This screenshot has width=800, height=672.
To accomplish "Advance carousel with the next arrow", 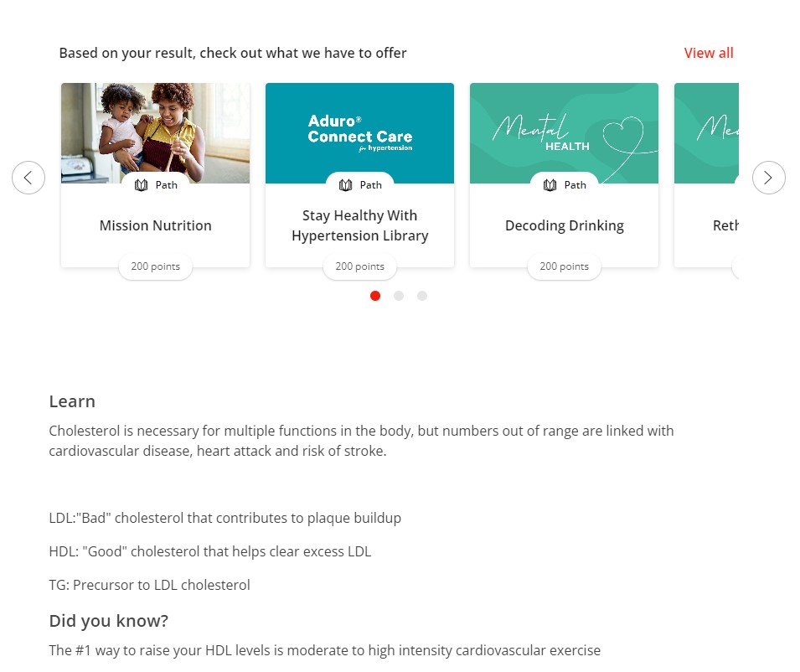I will click(768, 178).
